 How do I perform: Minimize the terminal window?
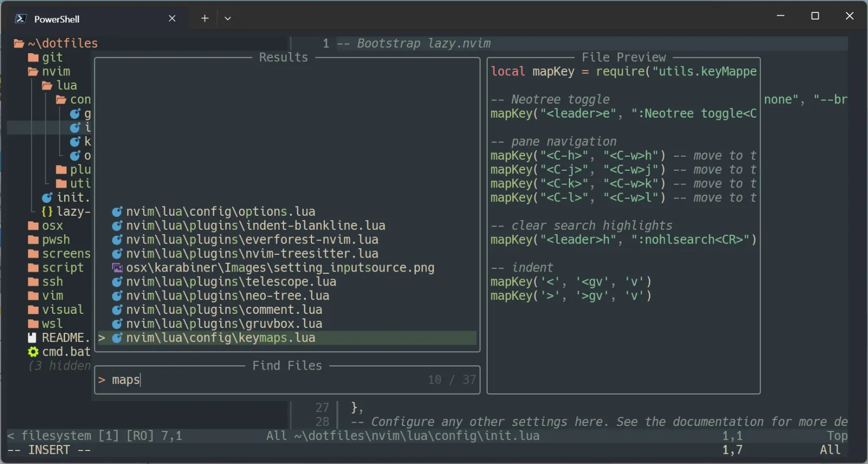click(x=780, y=16)
